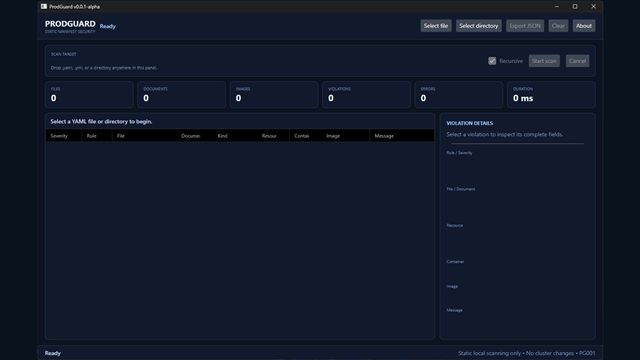Image resolution: width=640 pixels, height=360 pixels.
Task: Click the Images count card
Action: [274, 95]
